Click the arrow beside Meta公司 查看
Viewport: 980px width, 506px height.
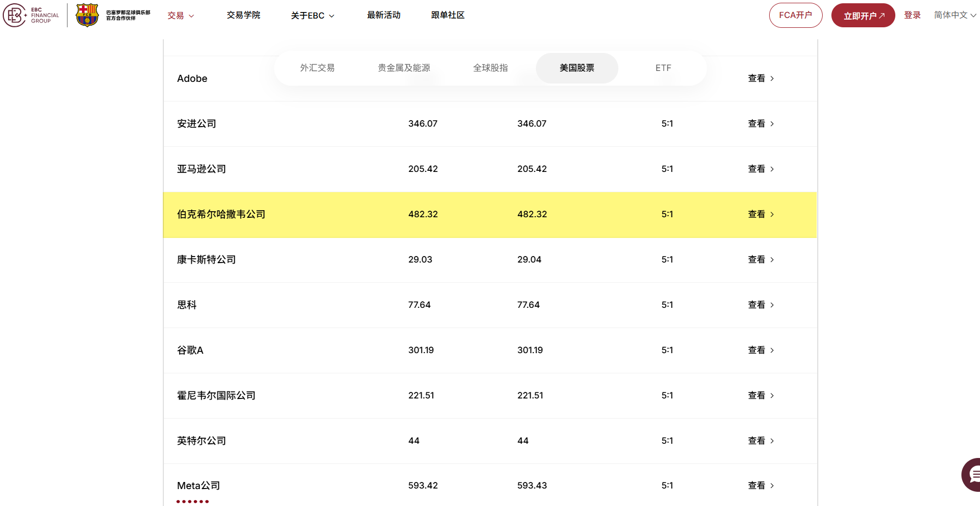coord(772,485)
